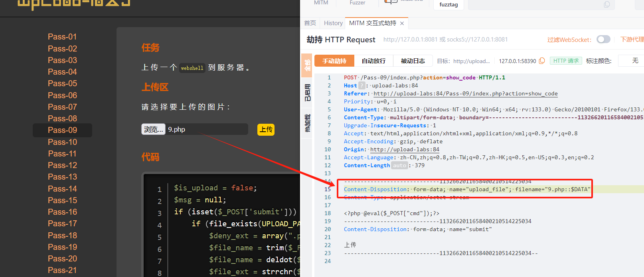Click the 'auto' badge beside Content-Length
Viewport: 644px width, 277px height.
point(399,165)
